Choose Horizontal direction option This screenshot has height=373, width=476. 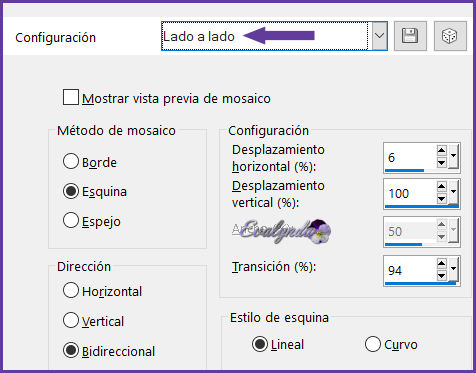pyautogui.click(x=71, y=290)
